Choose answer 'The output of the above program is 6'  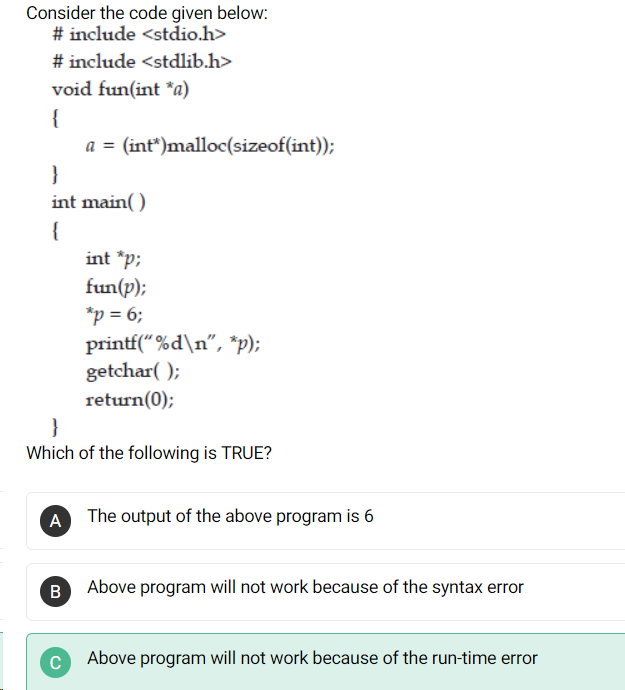click(x=230, y=516)
